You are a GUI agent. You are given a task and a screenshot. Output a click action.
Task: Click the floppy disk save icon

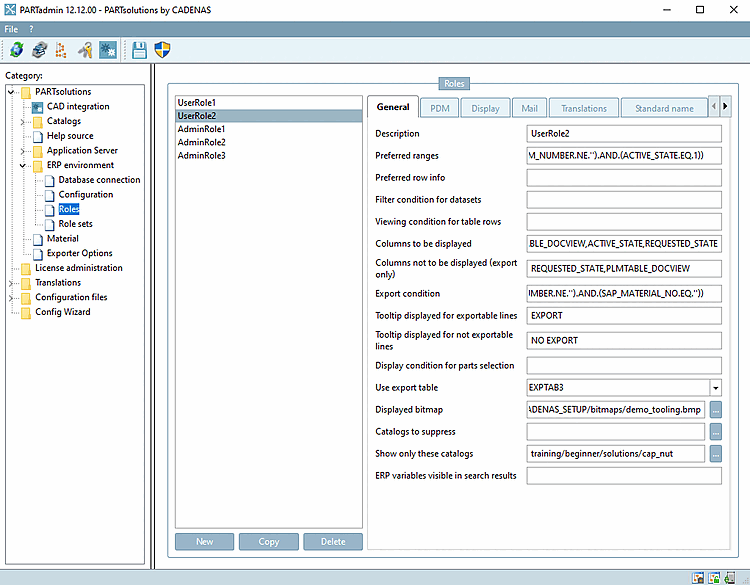139,50
